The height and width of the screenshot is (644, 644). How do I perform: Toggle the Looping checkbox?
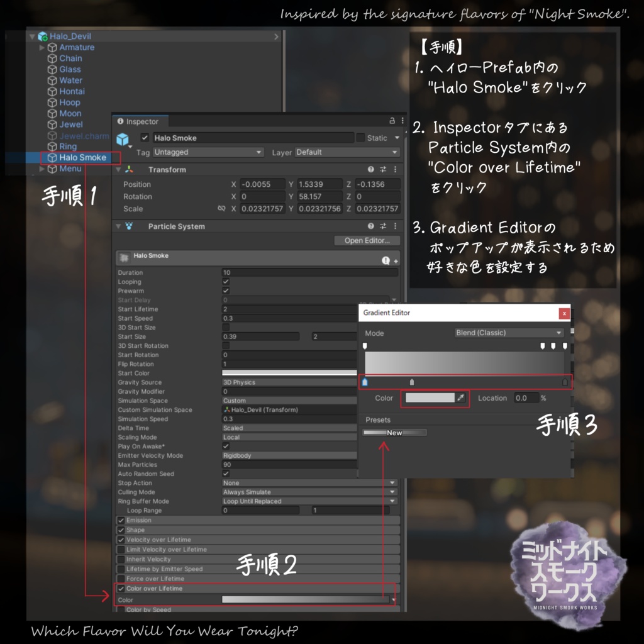coord(226,282)
